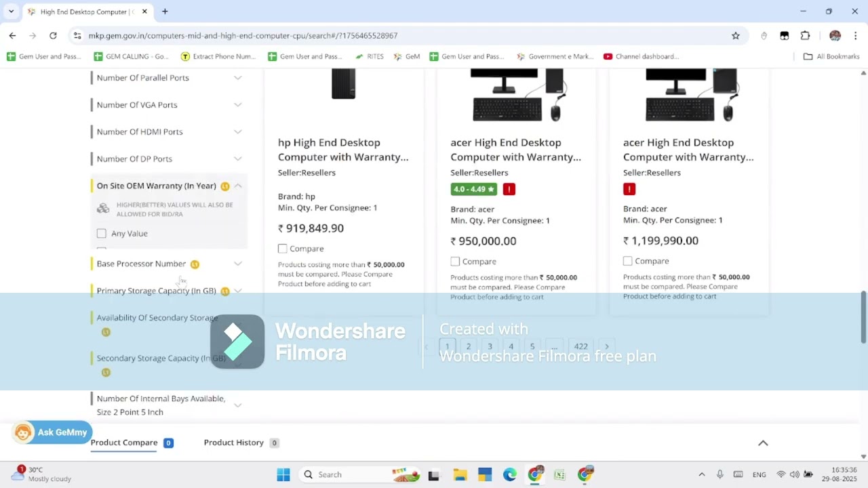Switch to Product Compare tab

tap(124, 443)
